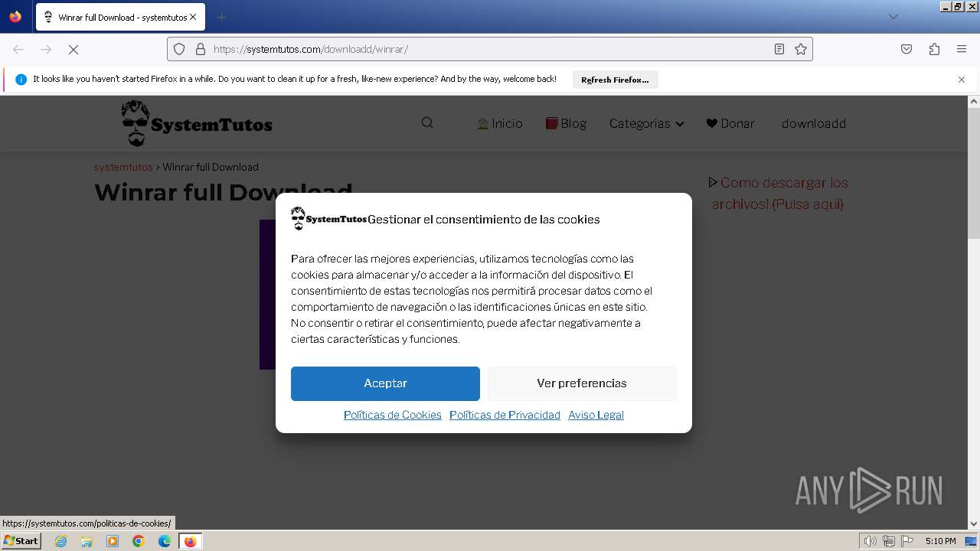
Task: Click the site security padlock icon
Action: click(x=201, y=49)
